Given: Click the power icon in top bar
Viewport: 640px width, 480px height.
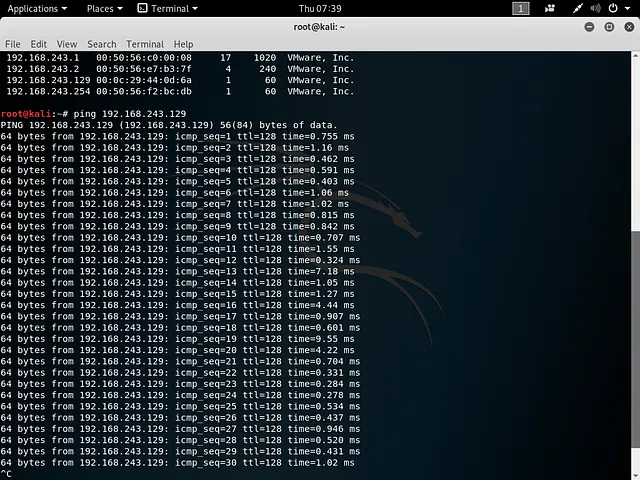Looking at the screenshot, I should pos(613,8).
